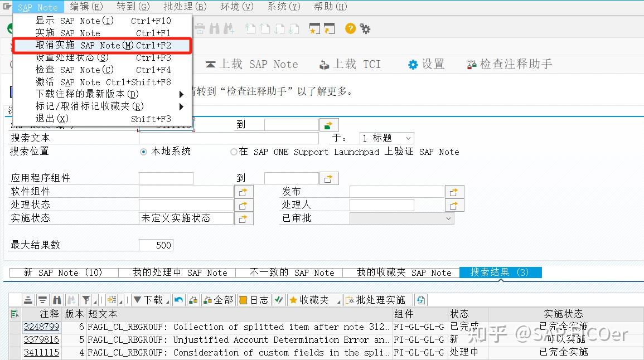
Task: Select the 本地系统 radio button
Action: tap(144, 151)
